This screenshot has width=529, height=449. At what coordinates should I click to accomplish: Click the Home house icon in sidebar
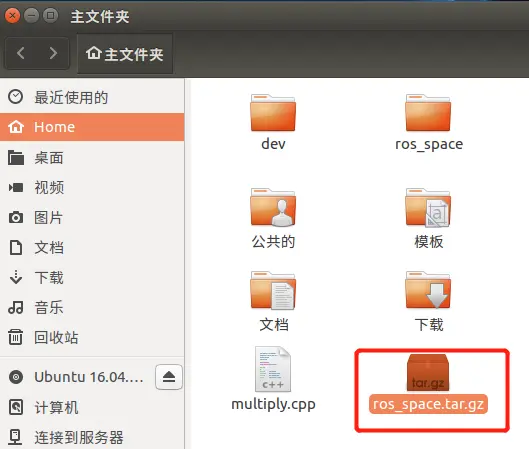[16, 127]
